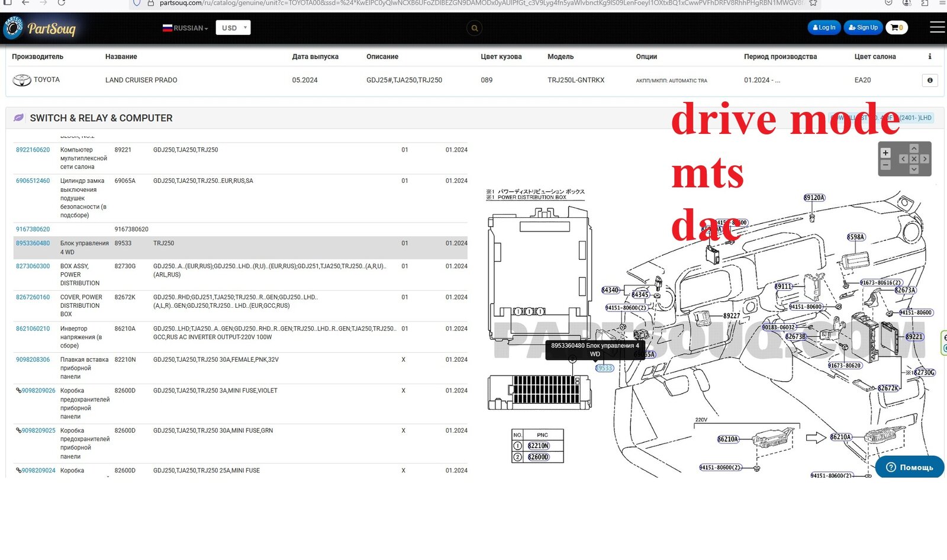
Task: Click the browser address bar URL
Action: [481, 3]
